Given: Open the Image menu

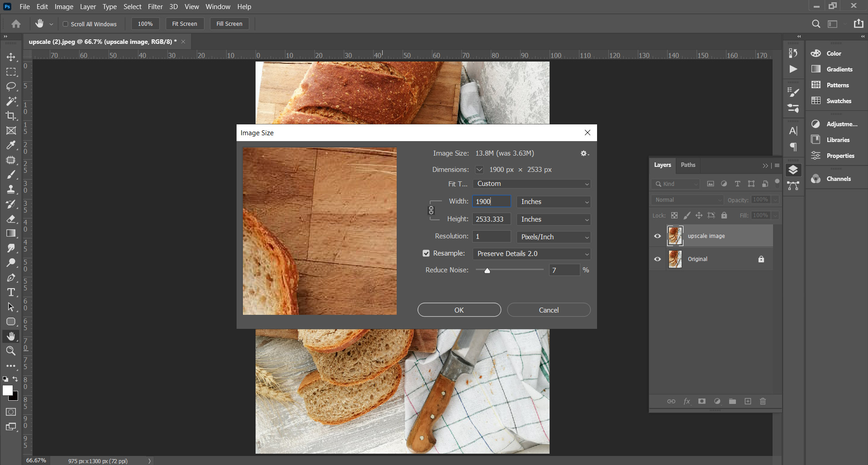Looking at the screenshot, I should [x=63, y=6].
